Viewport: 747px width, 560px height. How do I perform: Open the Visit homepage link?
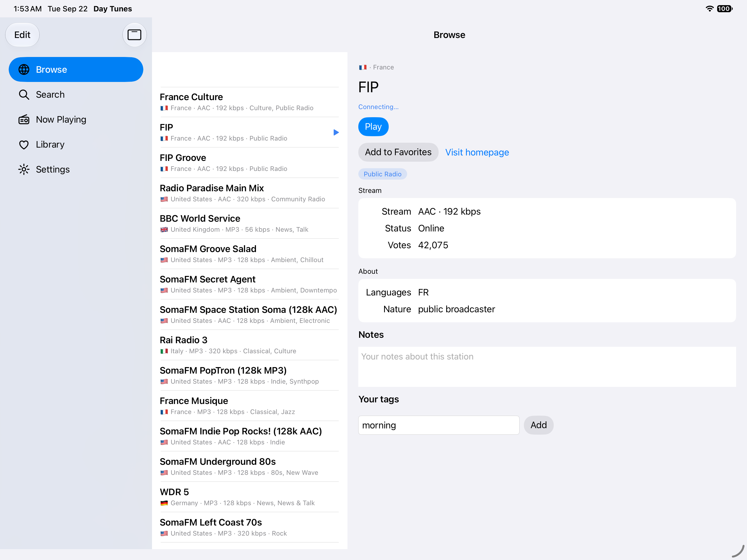[x=477, y=152]
